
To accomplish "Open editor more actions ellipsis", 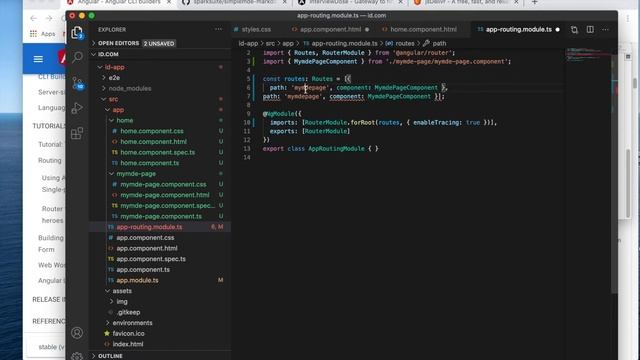I will [x=606, y=29].
